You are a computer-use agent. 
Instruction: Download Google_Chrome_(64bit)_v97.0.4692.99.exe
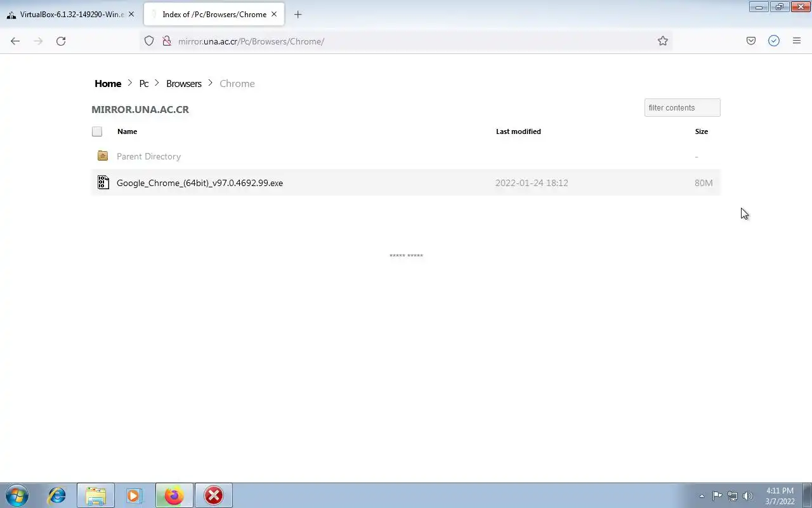200,183
